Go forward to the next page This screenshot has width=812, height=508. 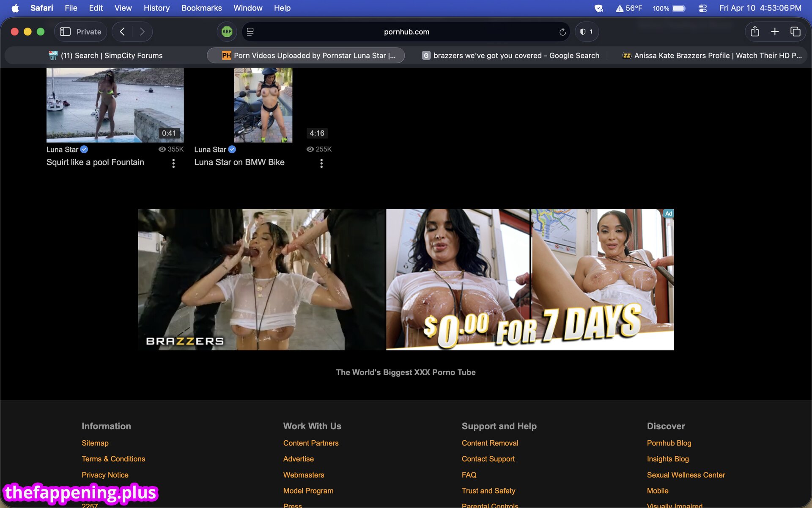[x=142, y=32]
